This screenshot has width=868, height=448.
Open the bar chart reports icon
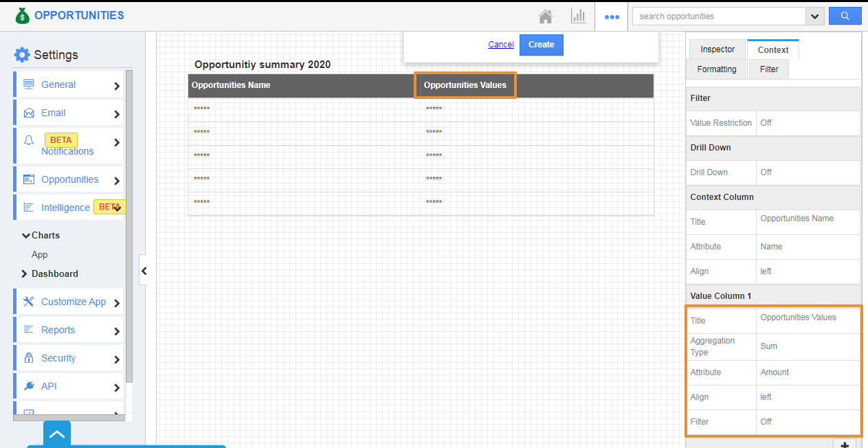[x=578, y=16]
